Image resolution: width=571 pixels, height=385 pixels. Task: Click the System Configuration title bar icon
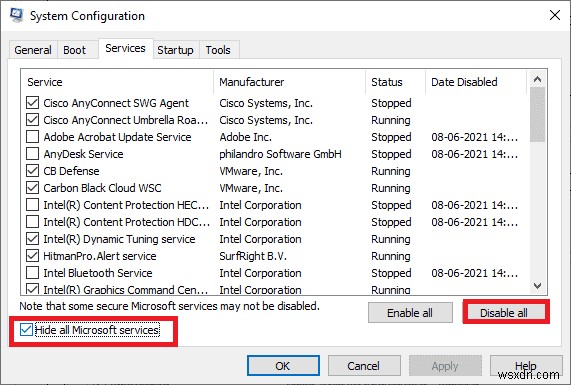pos(16,15)
